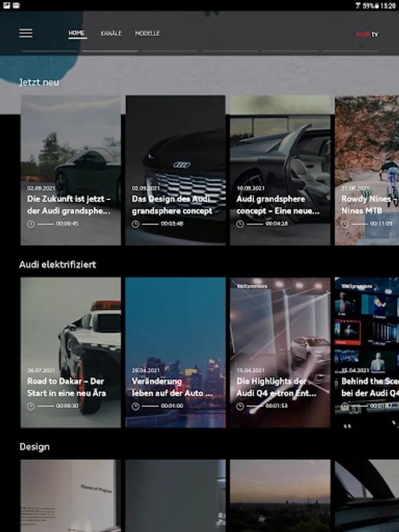Click the title 'Die Highlights der Audi Q4 e-tron'
This screenshot has width=399, height=532.
[x=276, y=387]
